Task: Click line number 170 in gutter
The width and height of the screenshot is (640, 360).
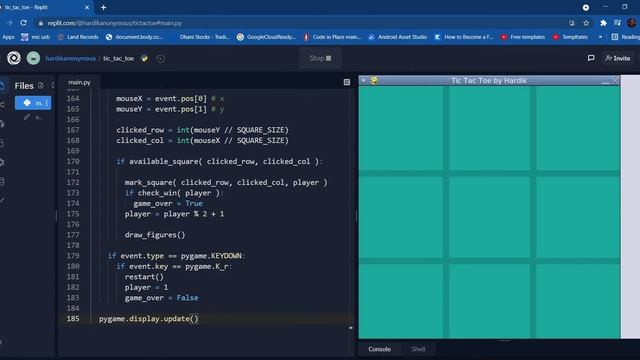Action: click(x=73, y=162)
